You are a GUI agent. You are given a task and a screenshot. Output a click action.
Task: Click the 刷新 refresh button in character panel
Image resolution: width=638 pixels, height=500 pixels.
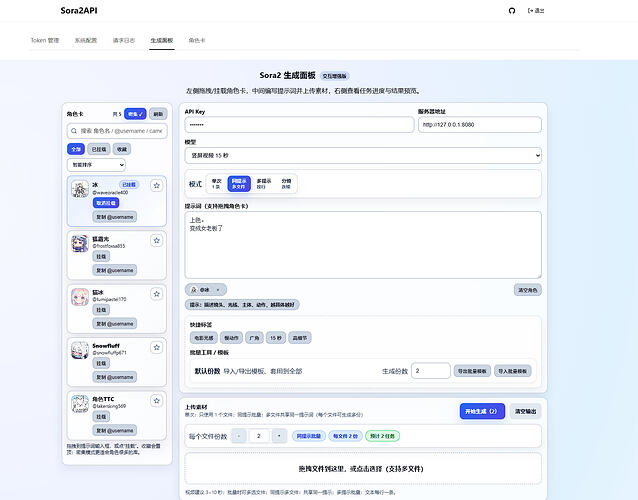pos(158,114)
